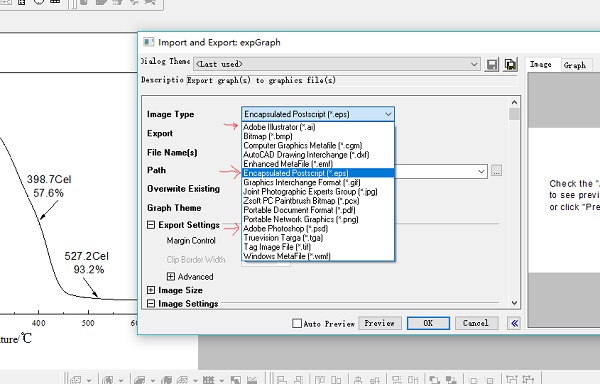
Task: Click the save dialog theme floppy icon
Action: coord(492,64)
